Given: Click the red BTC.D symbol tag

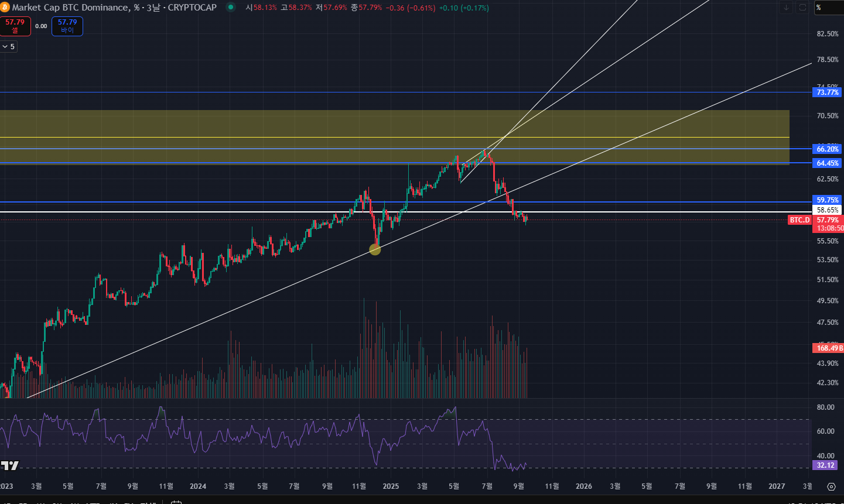Looking at the screenshot, I should [799, 220].
